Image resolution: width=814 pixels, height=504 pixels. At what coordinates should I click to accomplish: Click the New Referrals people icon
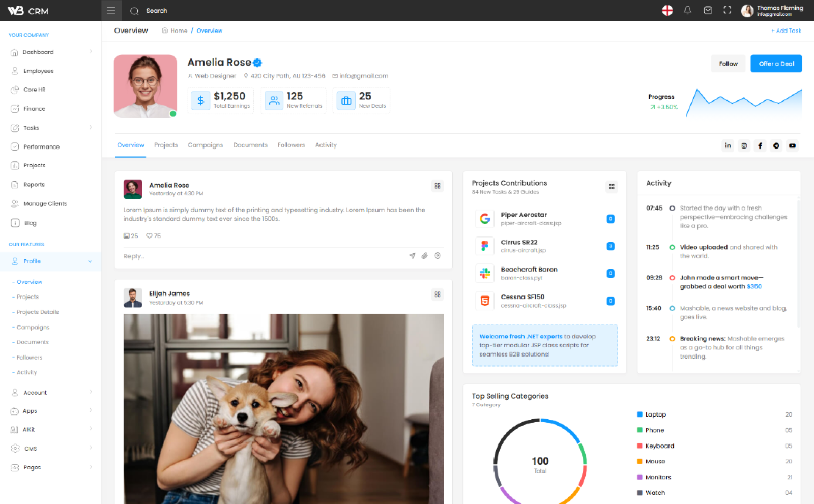coord(274,100)
